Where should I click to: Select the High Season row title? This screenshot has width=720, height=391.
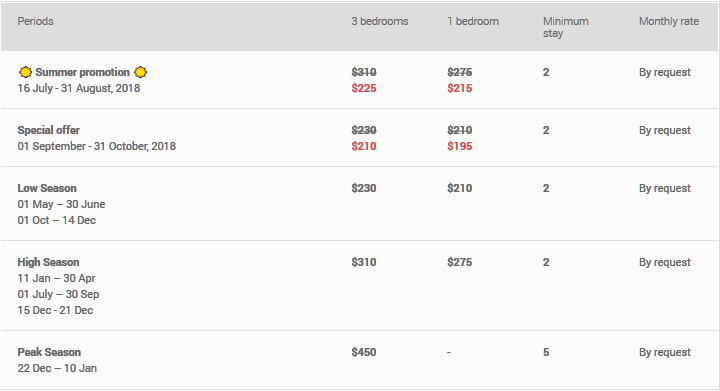pos(48,262)
